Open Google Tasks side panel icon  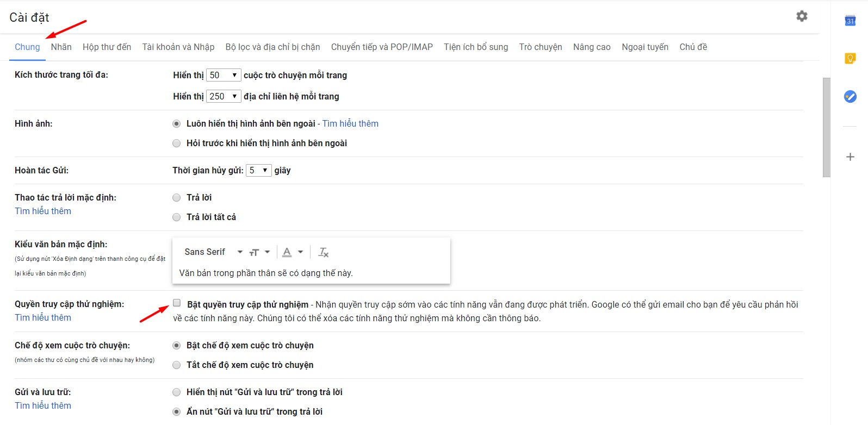point(850,96)
